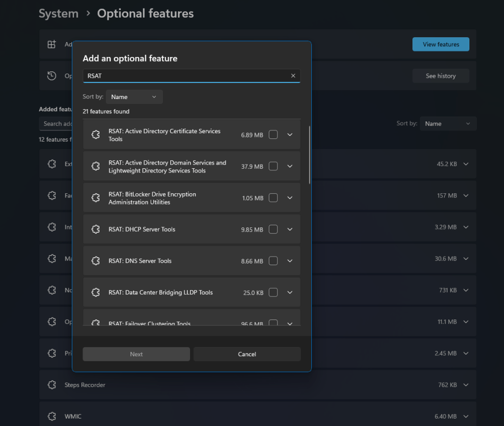Click the feature icon in the 11.1 MB row
Screen dimensions: 504x426
52,322
